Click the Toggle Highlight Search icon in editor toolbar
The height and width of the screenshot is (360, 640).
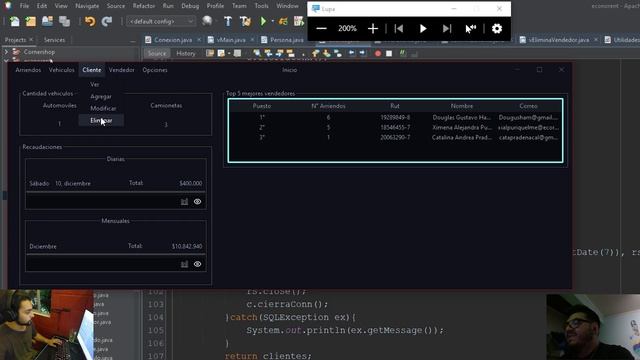click(x=291, y=53)
